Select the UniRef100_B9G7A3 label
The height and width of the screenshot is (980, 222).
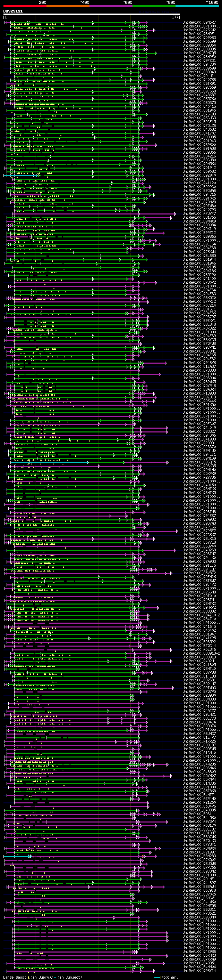(x=199, y=523)
